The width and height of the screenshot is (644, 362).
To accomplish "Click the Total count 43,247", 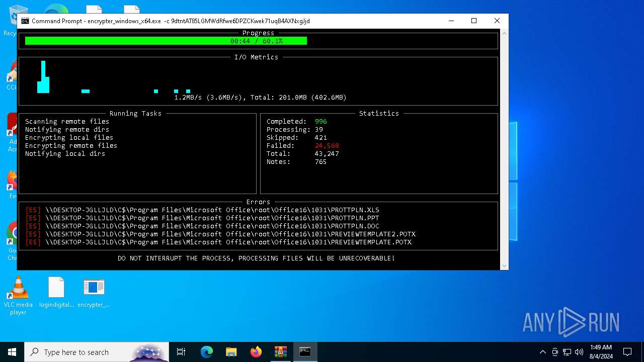I will tap(327, 153).
